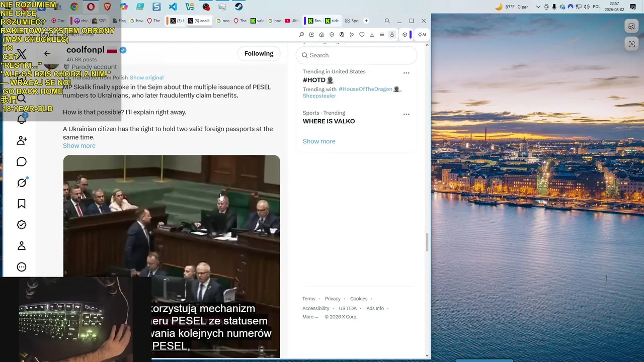Viewport: 644px width, 362px height.
Task: Toggle the microphone icon in system tray
Action: (554, 7)
